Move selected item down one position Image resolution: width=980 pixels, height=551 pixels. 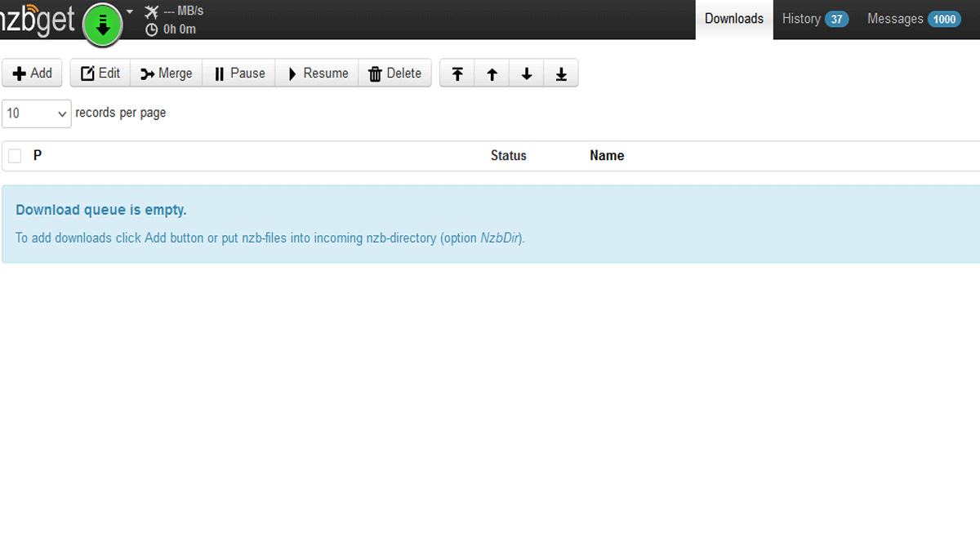pos(527,73)
